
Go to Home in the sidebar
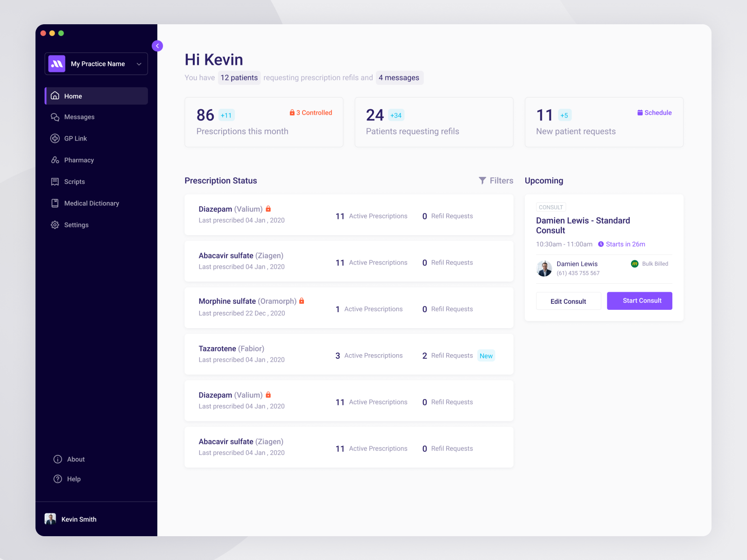tap(96, 96)
